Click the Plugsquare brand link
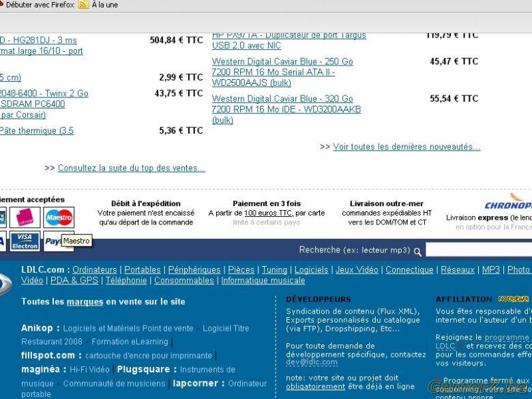532x399 pixels. [143, 369]
